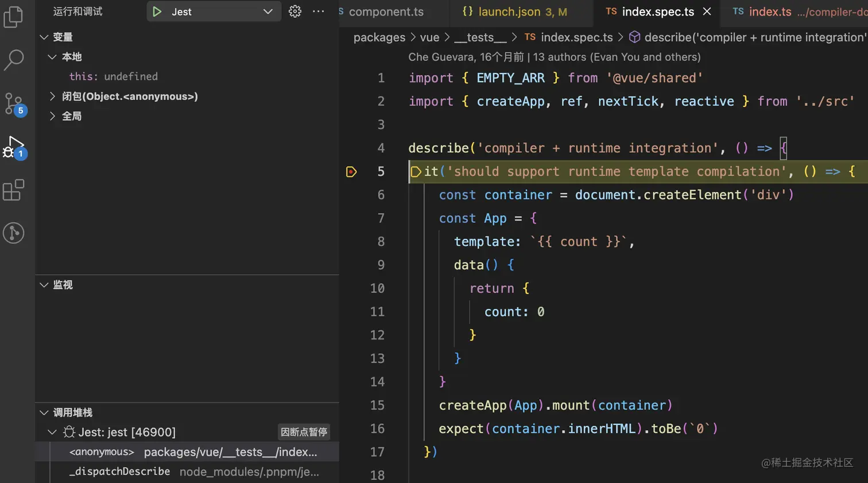868x483 pixels.
Task: Click the vue breadcrumb segment
Action: point(429,37)
